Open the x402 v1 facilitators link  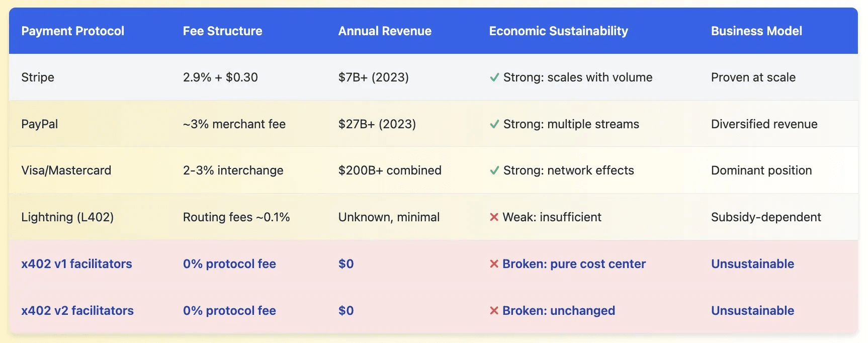76,264
